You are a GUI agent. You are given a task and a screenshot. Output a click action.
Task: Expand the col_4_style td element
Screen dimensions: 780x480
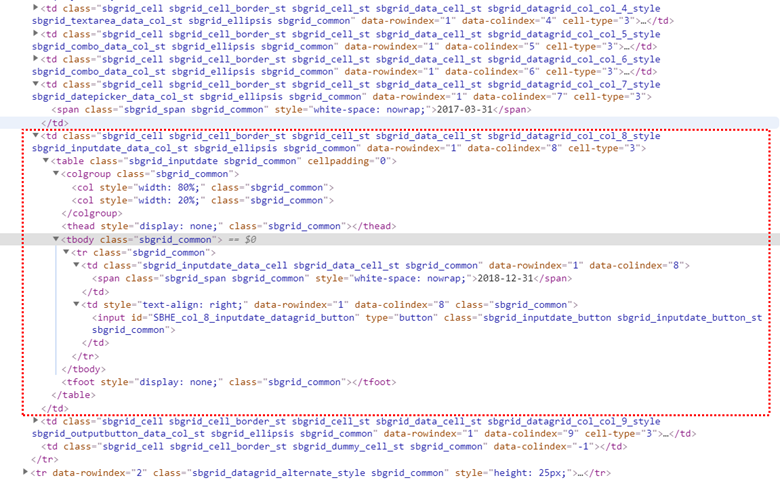click(35, 7)
